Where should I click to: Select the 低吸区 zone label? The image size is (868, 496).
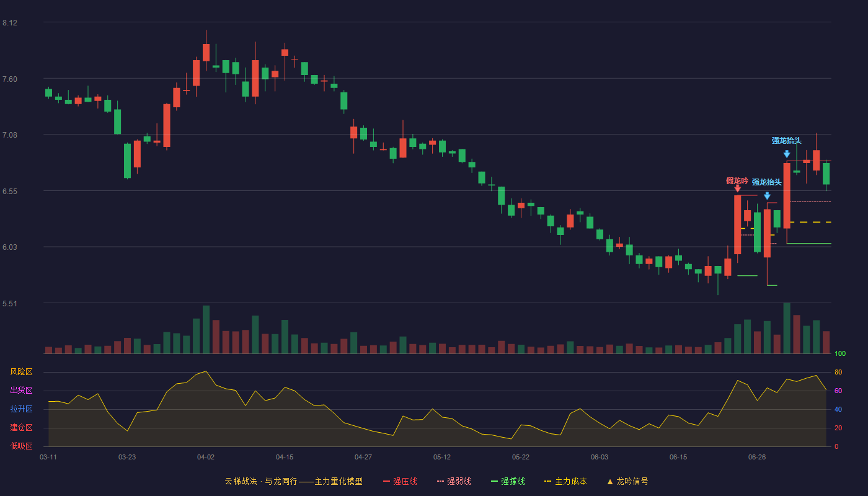pos(21,446)
